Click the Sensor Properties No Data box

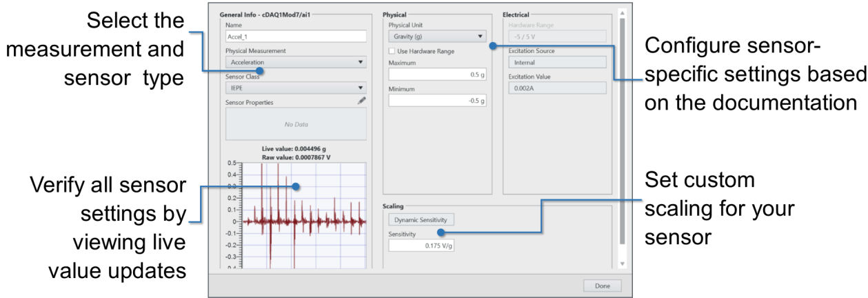[x=295, y=124]
